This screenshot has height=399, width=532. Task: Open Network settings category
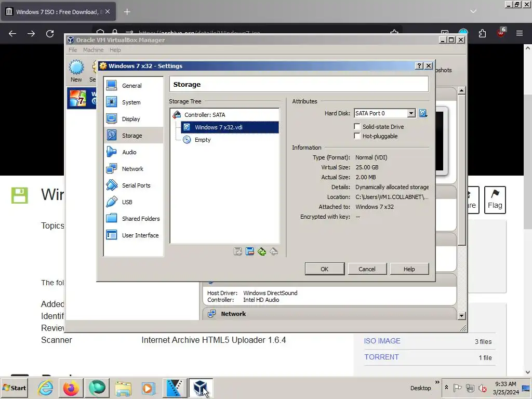pos(134,169)
